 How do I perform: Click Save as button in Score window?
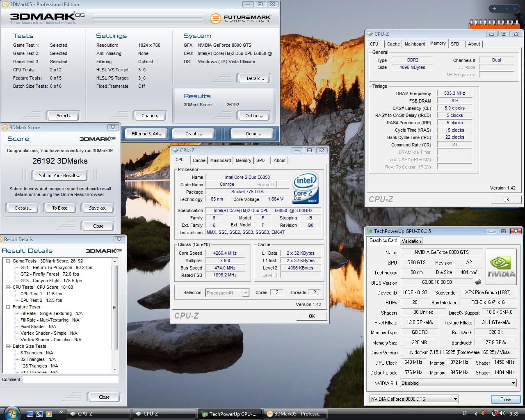(x=98, y=208)
